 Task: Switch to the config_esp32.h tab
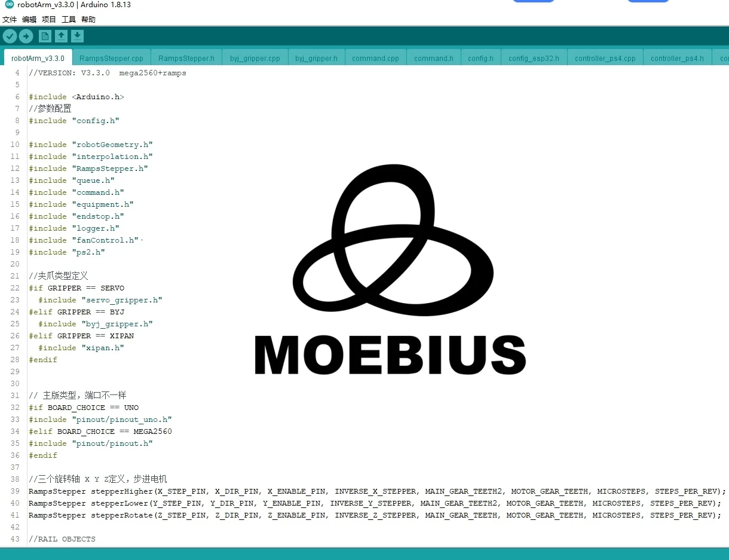coord(534,58)
